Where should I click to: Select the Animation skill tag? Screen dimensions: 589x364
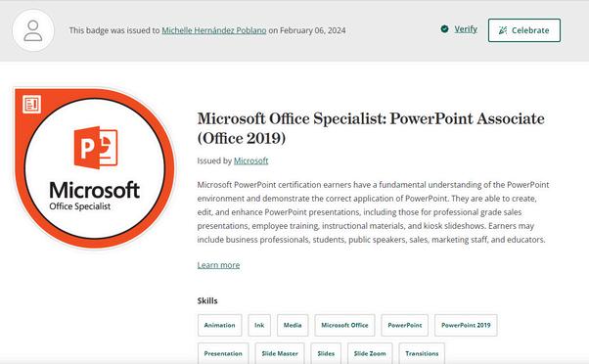coord(220,325)
